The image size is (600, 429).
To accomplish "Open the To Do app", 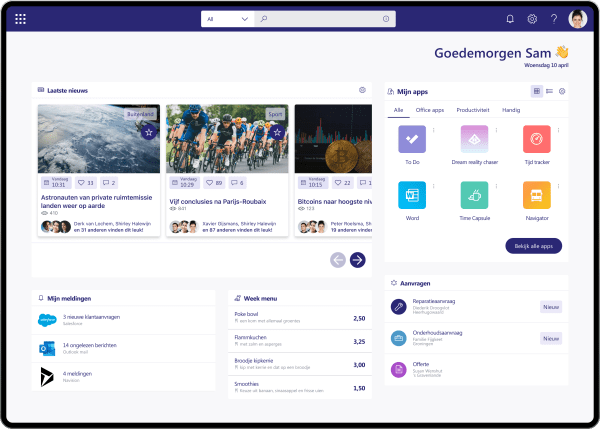I will point(412,138).
